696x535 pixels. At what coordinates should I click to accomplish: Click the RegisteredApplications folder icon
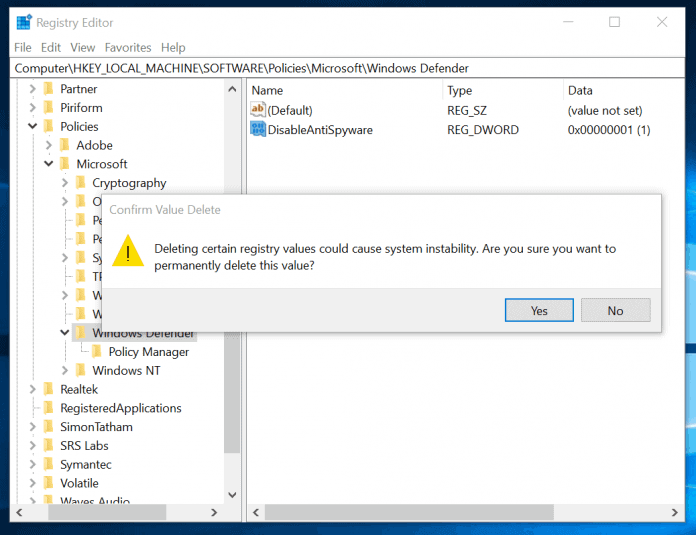click(48, 408)
